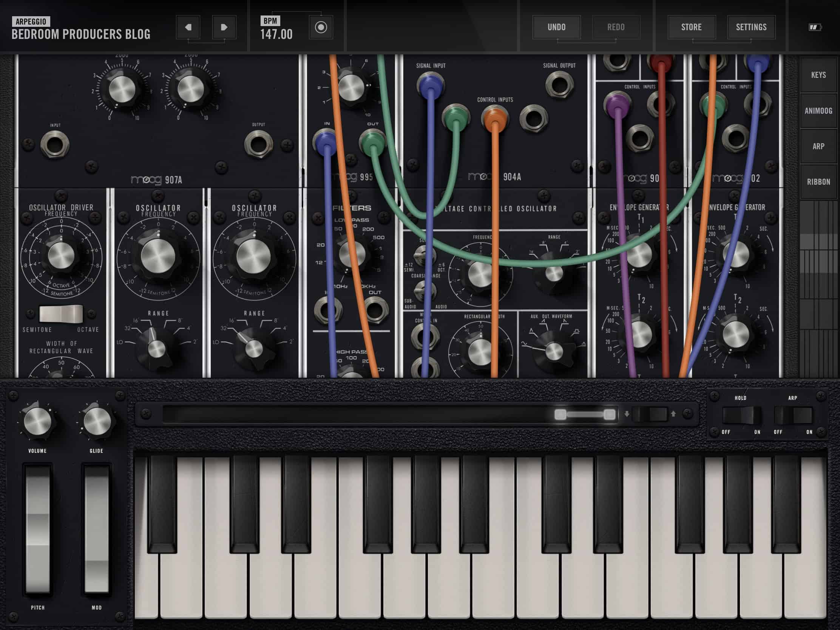Shift keyboard octave up with up arrow
This screenshot has height=630, width=840.
[673, 414]
